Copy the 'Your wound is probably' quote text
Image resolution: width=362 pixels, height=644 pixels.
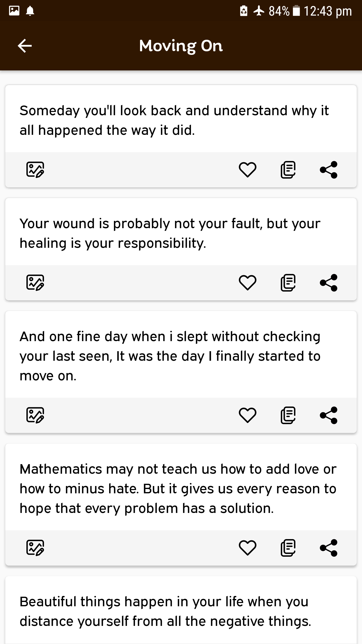coord(288,283)
